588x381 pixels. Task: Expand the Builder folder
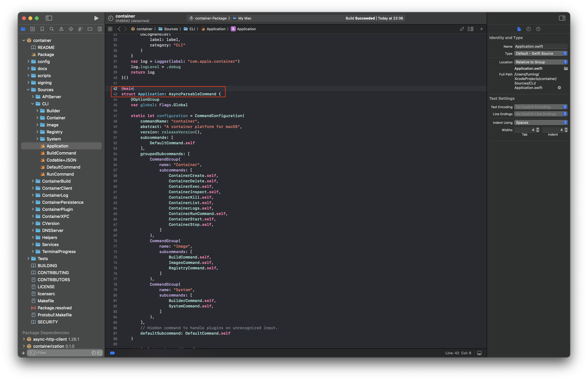37,111
